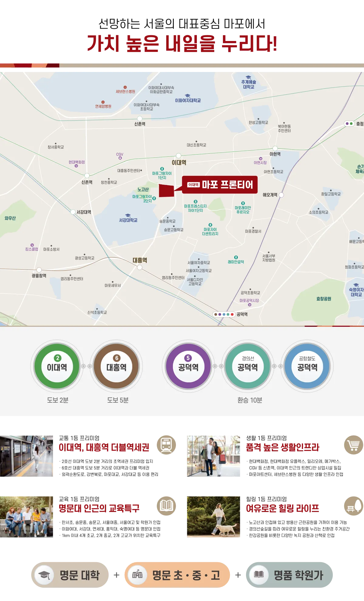Click the 현대백화점 shopping marker
This screenshot has width=364, height=601.
(76, 166)
